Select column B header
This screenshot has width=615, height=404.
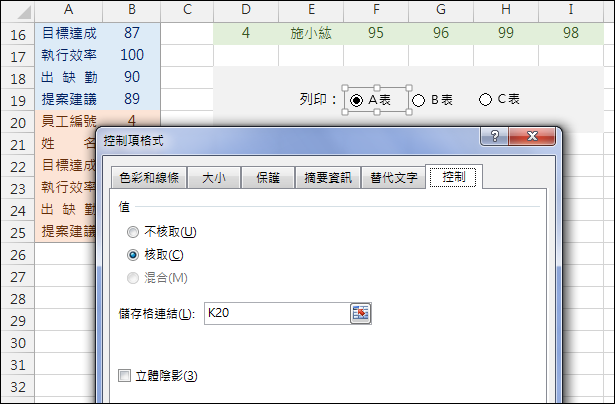pos(131,10)
